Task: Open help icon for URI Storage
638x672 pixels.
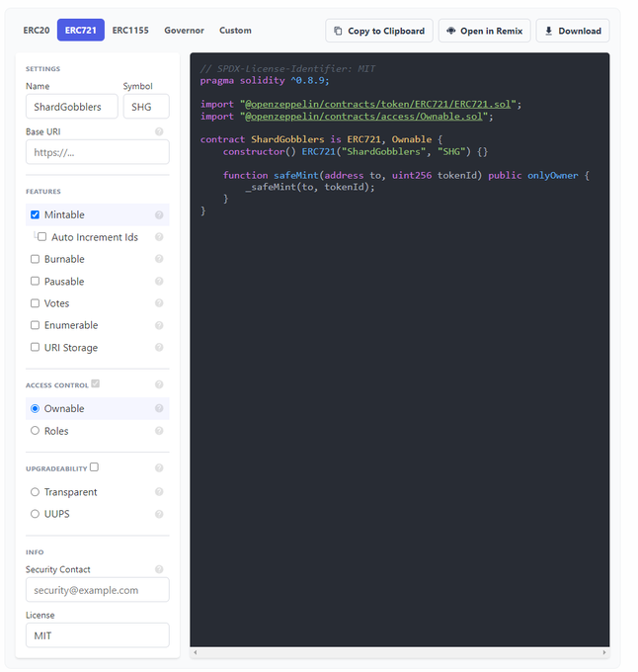Action: pyautogui.click(x=159, y=347)
